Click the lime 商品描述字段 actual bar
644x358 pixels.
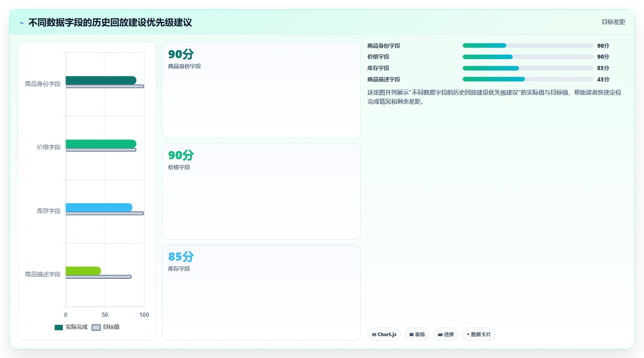[83, 271]
